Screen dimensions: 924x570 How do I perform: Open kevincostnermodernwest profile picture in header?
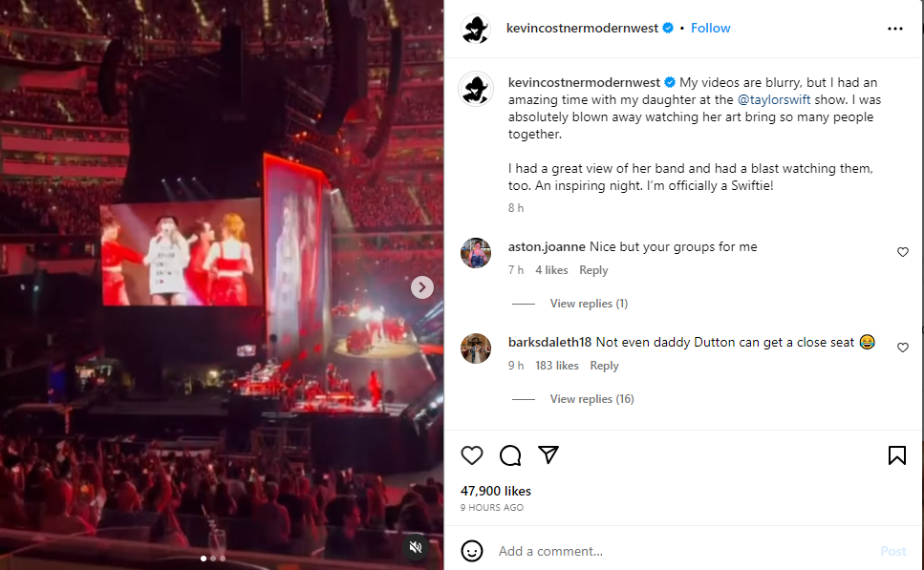(x=476, y=29)
